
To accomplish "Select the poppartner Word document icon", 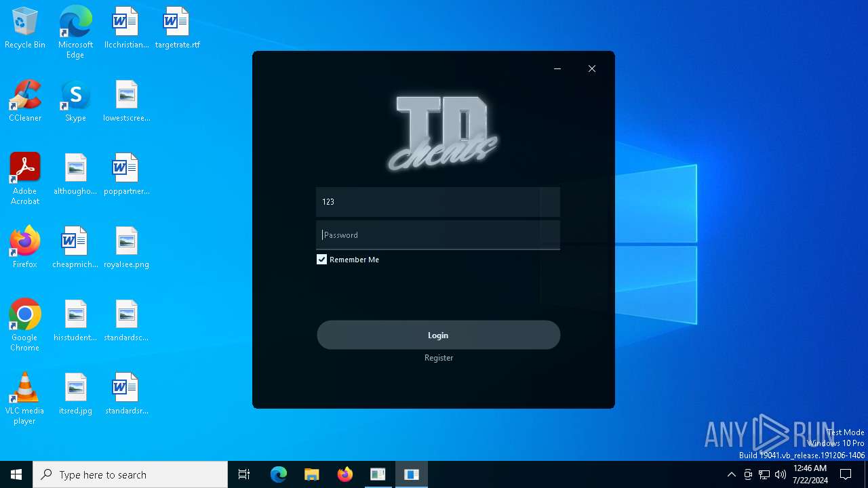I will 126,175.
